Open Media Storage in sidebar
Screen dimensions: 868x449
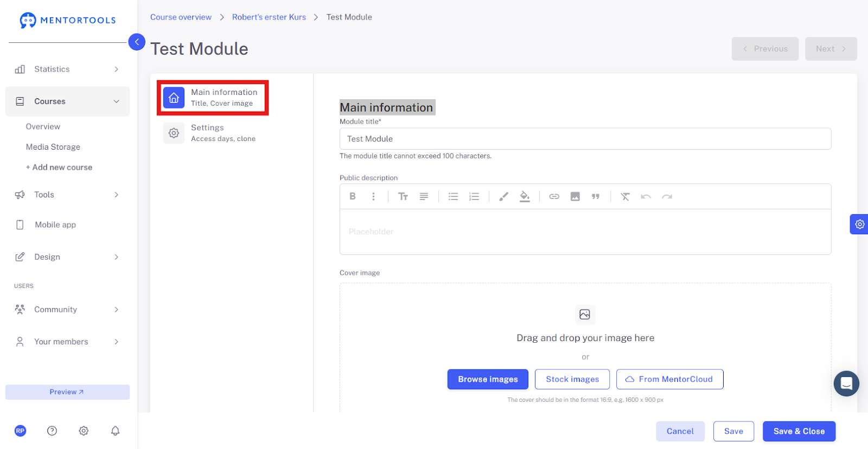coord(53,147)
